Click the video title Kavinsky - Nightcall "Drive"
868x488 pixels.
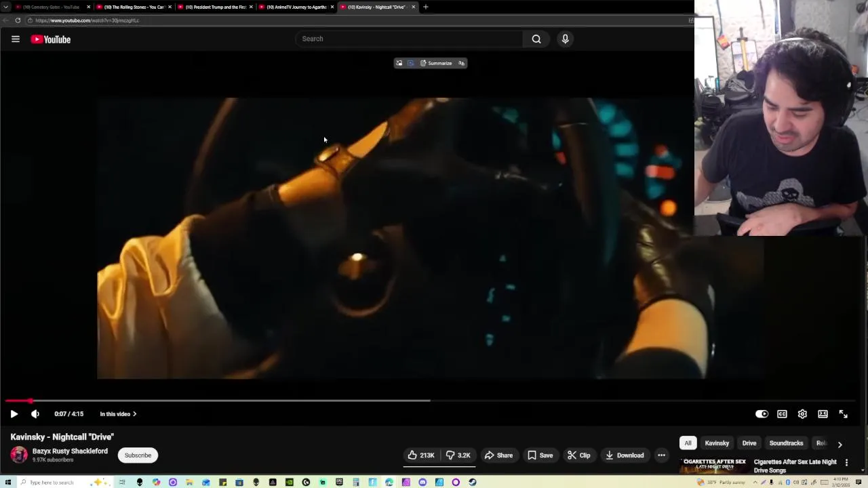pyautogui.click(x=62, y=436)
